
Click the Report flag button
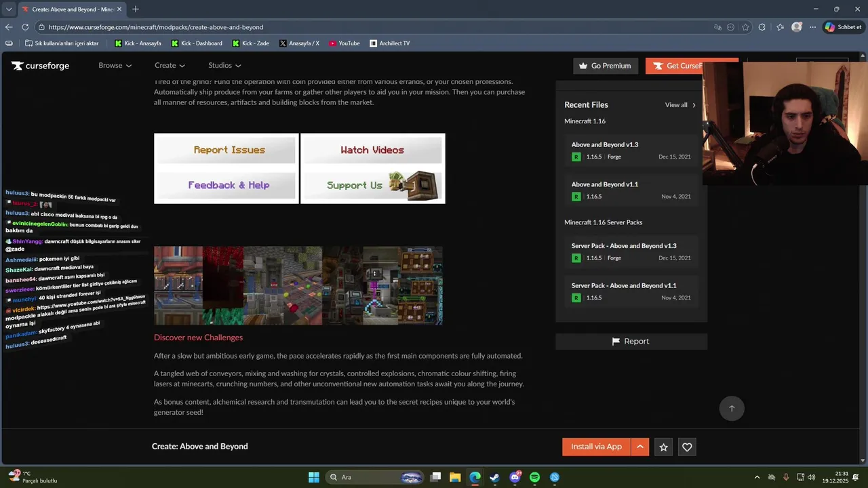631,342
